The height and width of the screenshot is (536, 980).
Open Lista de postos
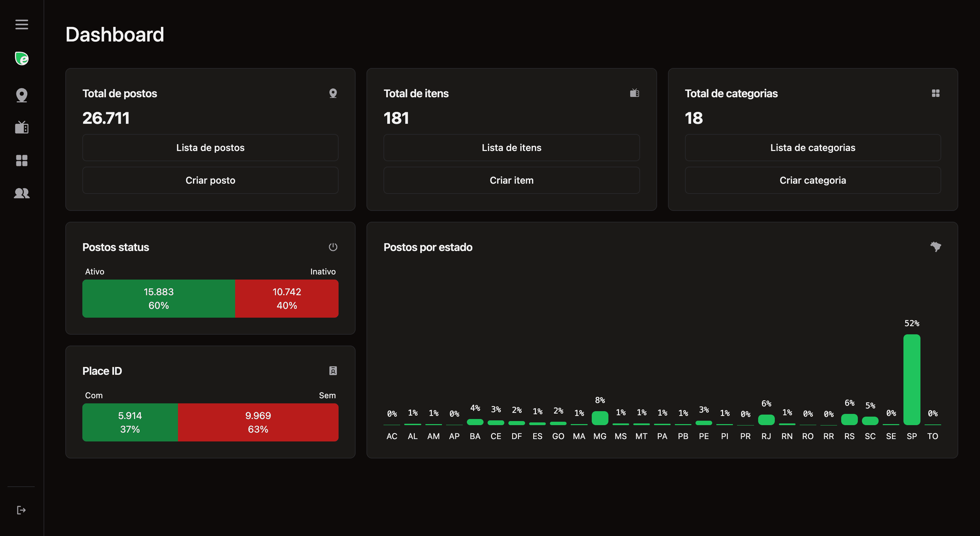[210, 148]
